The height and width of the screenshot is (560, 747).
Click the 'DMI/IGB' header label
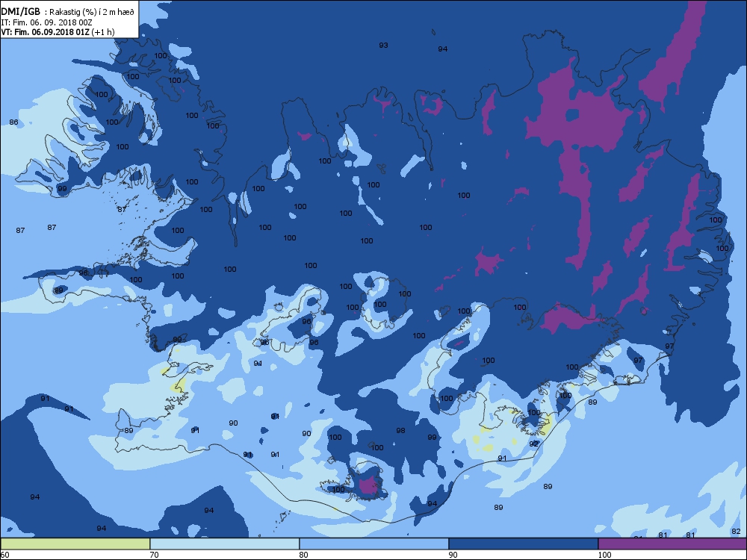21,12
